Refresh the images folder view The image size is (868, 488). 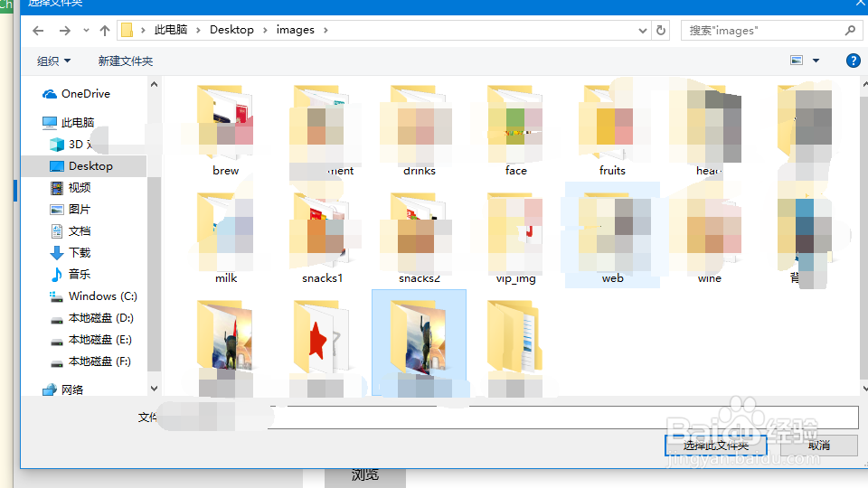[x=660, y=31]
